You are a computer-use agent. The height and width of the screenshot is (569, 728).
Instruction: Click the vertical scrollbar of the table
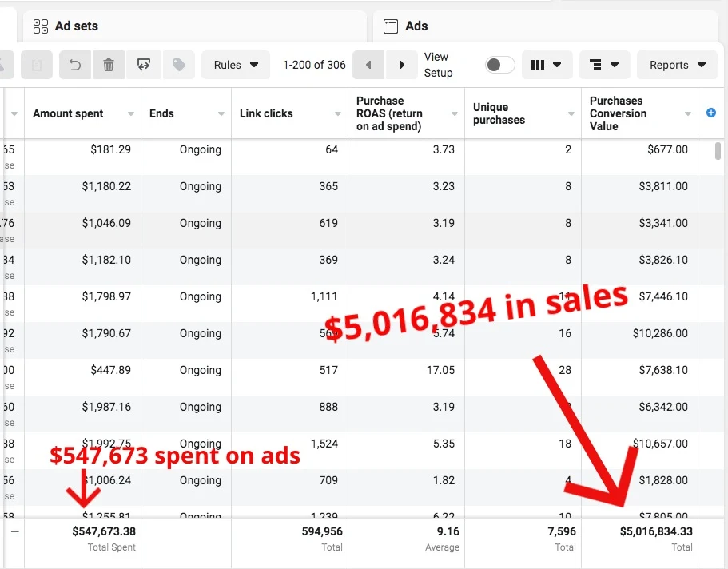click(x=717, y=151)
